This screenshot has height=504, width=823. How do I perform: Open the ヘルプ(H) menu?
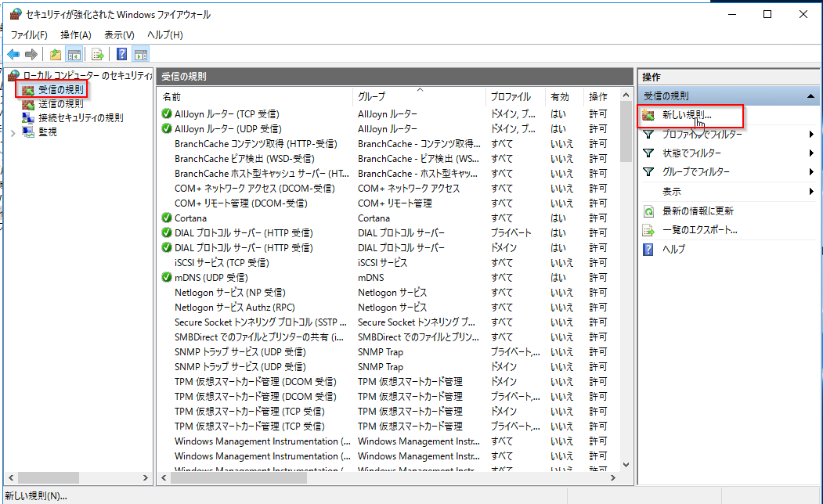click(x=164, y=35)
